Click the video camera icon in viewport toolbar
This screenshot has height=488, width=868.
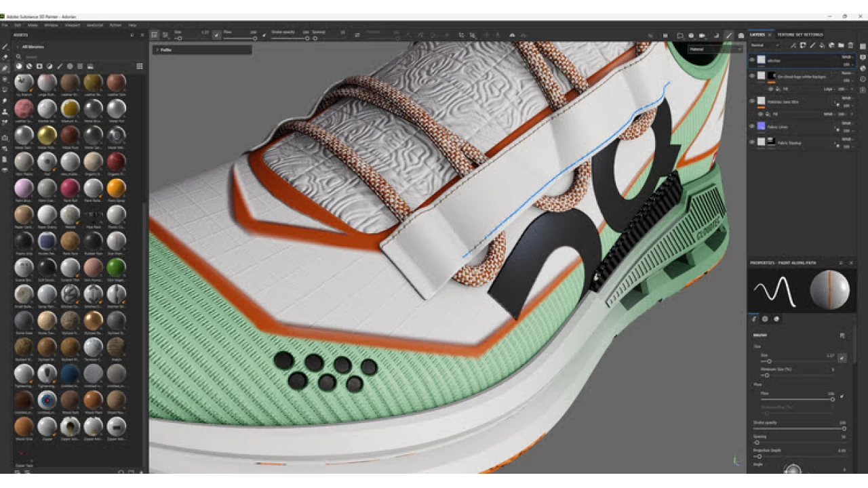click(702, 35)
